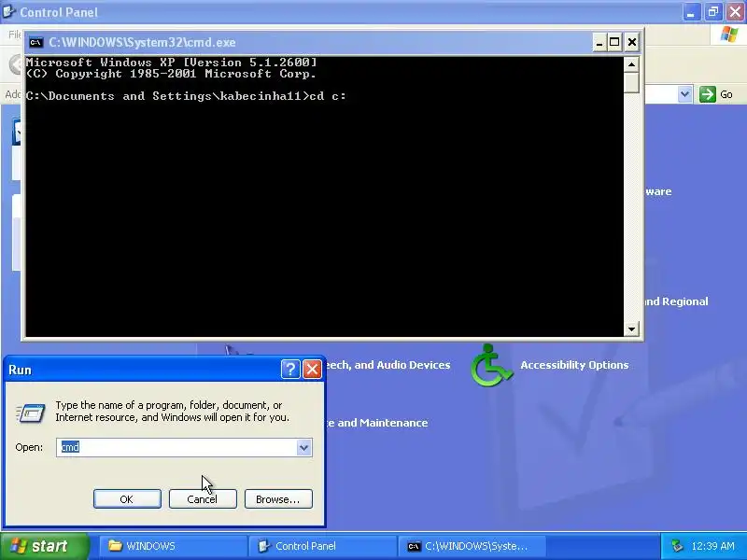The height and width of the screenshot is (560, 747).
Task: Click the Windows flag logo in Control Panel
Action: click(729, 35)
